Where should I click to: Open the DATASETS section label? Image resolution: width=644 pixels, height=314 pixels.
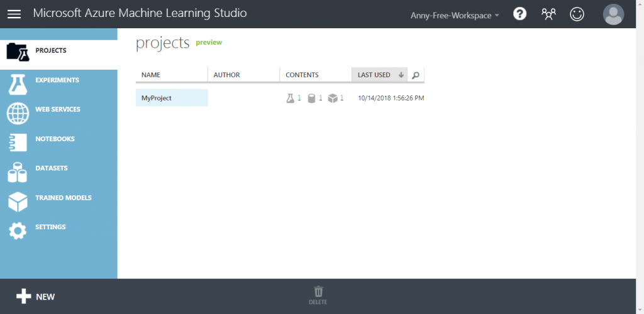pos(52,168)
